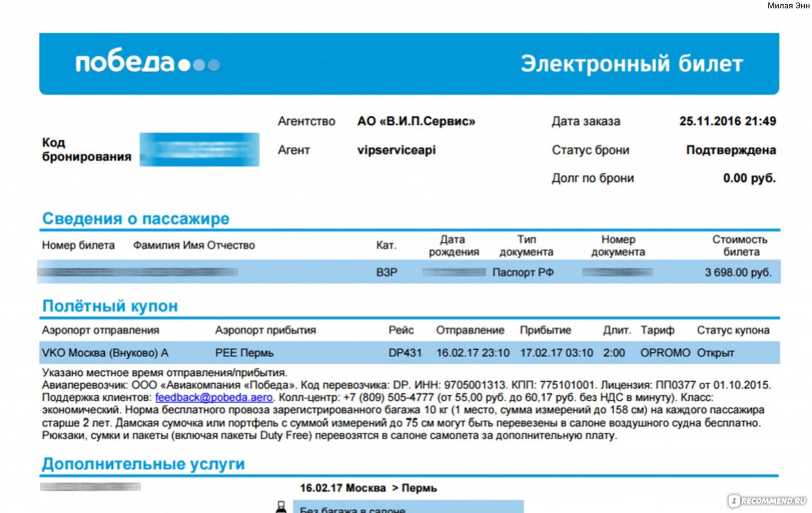The width and height of the screenshot is (812, 513).
Task: Click departure time '16.02.17 23:10'
Action: click(473, 353)
